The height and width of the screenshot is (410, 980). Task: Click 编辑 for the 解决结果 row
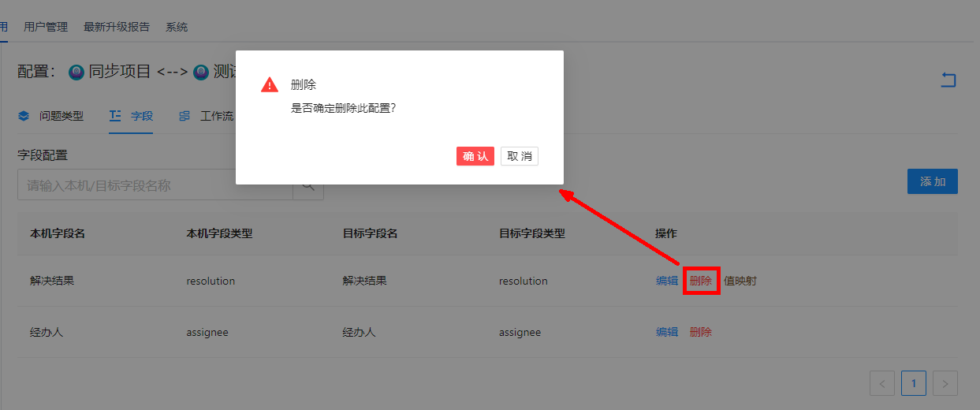pos(667,281)
